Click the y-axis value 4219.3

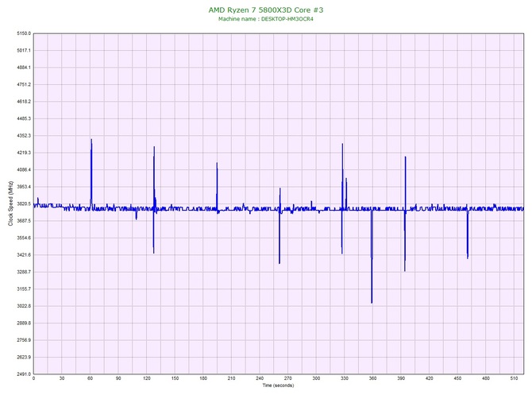coord(24,153)
